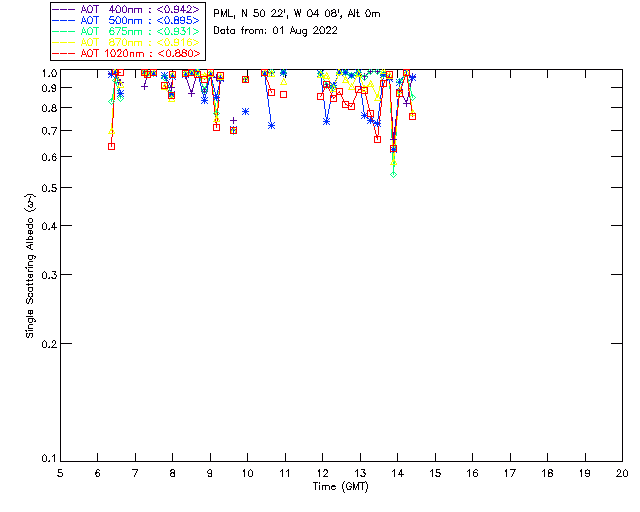Click the AOT 1020nm legend entry
The image size is (640, 512).
[x=127, y=53]
